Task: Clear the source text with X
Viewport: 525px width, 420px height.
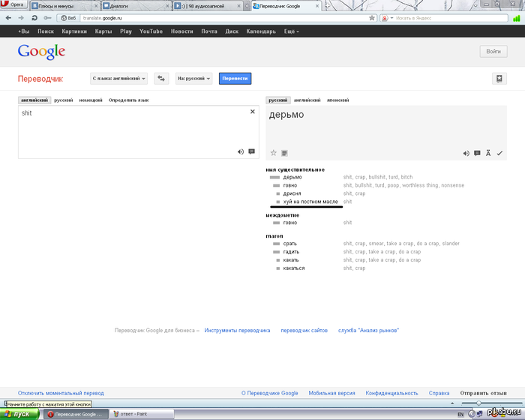Action: (x=253, y=112)
